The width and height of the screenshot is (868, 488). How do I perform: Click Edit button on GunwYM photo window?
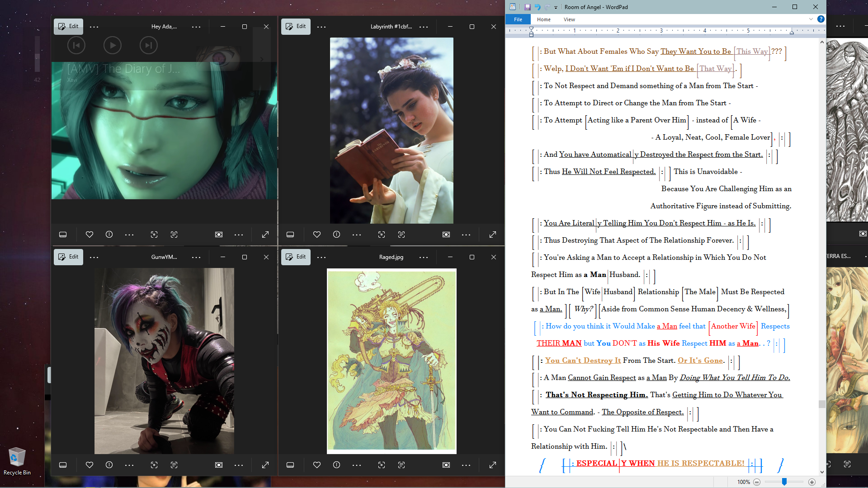click(x=68, y=257)
